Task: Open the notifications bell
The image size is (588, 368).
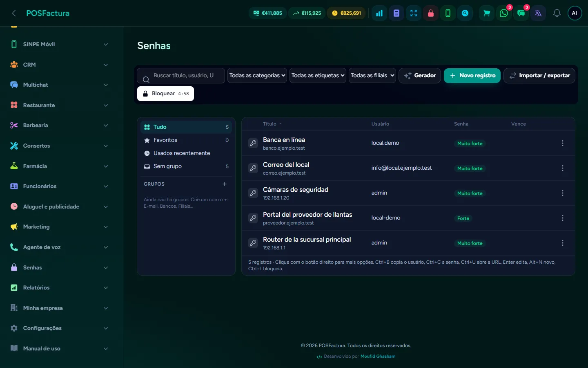Action: click(x=557, y=13)
